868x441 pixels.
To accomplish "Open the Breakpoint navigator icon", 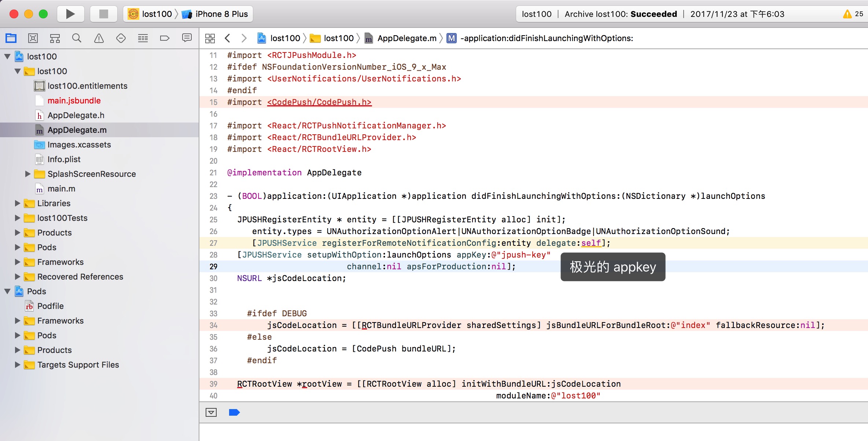I will coord(165,38).
